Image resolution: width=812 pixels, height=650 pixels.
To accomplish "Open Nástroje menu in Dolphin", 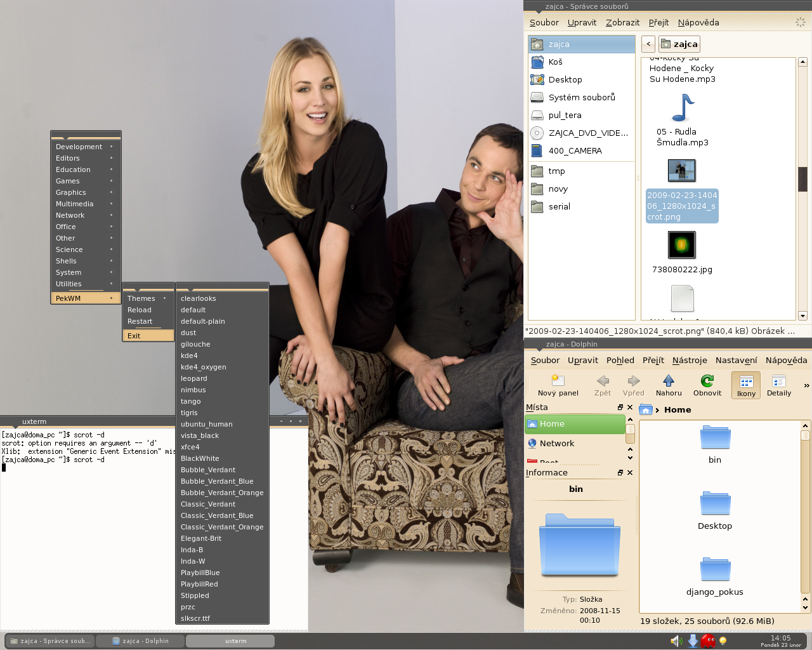I will tap(690, 360).
